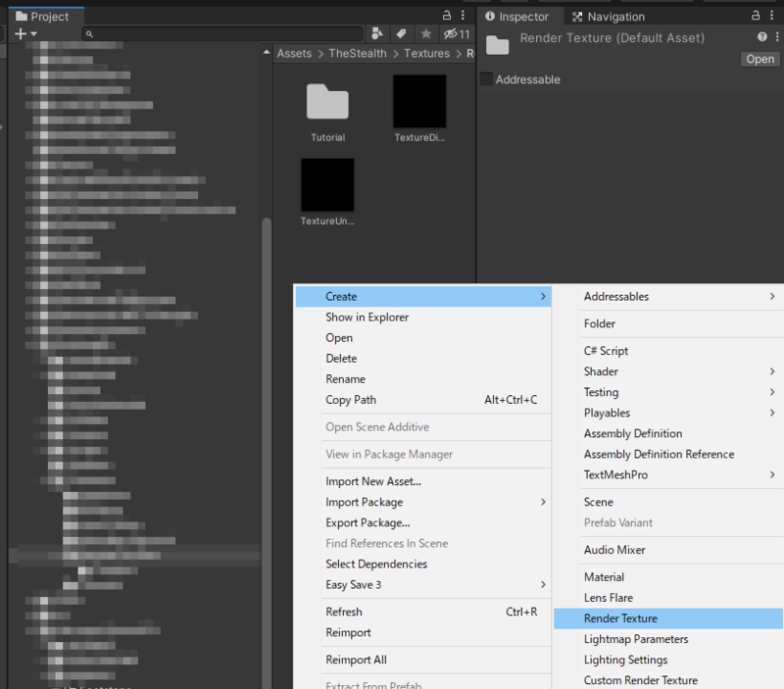Create a Render Texture

(668, 618)
